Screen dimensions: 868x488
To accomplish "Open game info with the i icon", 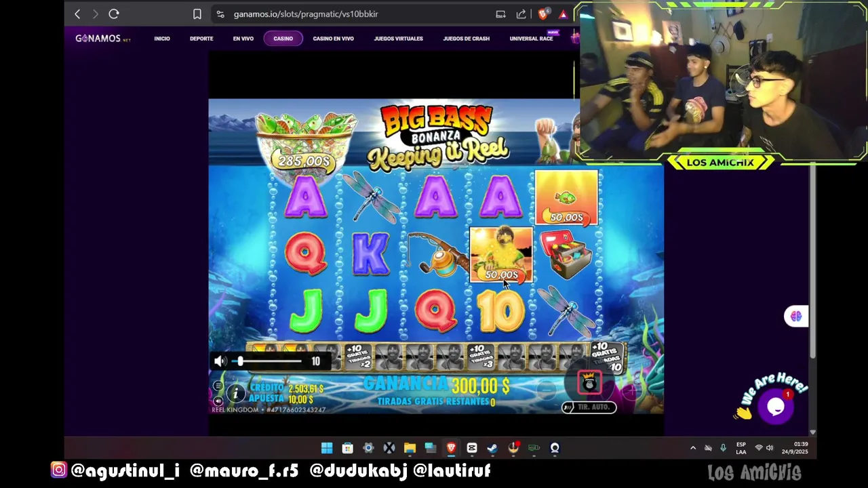I will 235,393.
